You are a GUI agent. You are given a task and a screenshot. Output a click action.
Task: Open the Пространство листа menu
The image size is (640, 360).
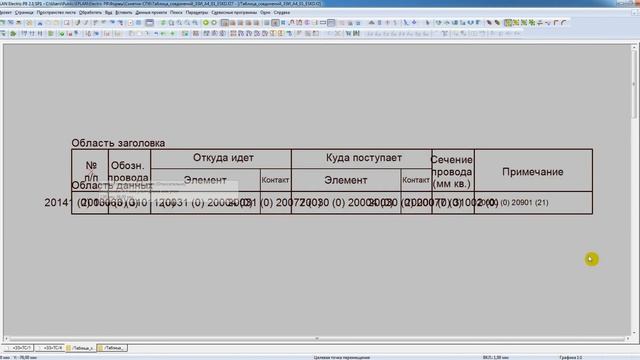pyautogui.click(x=56, y=13)
